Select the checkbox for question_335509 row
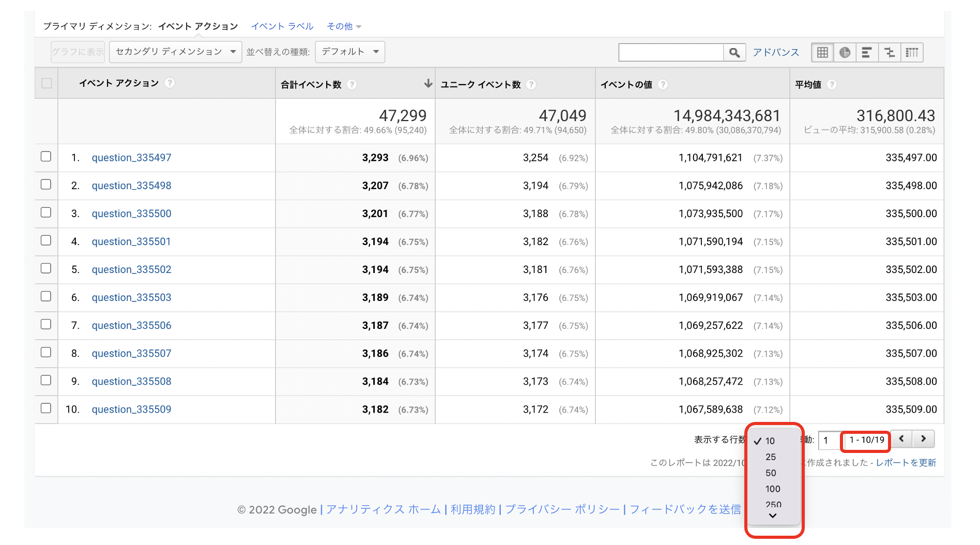The image size is (980, 545). pyautogui.click(x=46, y=408)
